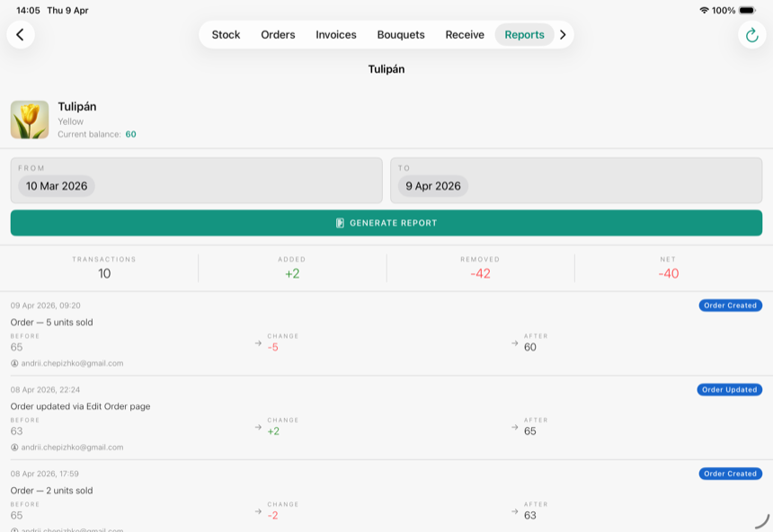Select the Reports tab
This screenshot has height=532, width=773.
tap(525, 34)
